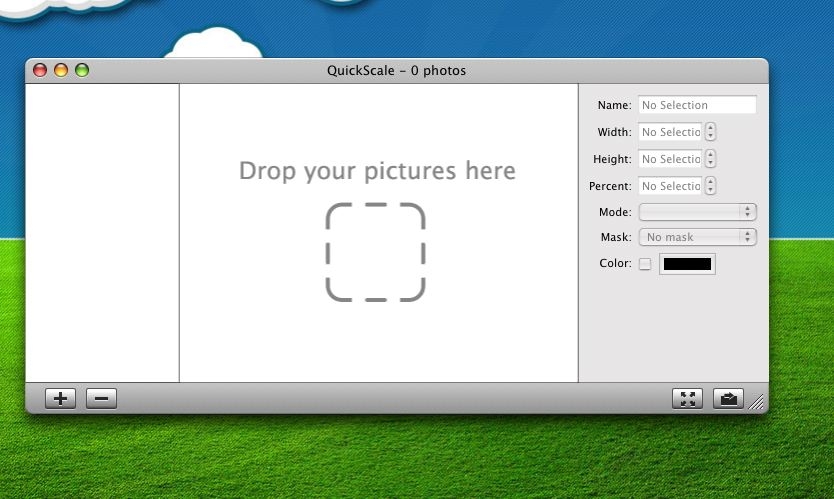
Task: Click the Width stepper arrows
Action: pyautogui.click(x=711, y=132)
